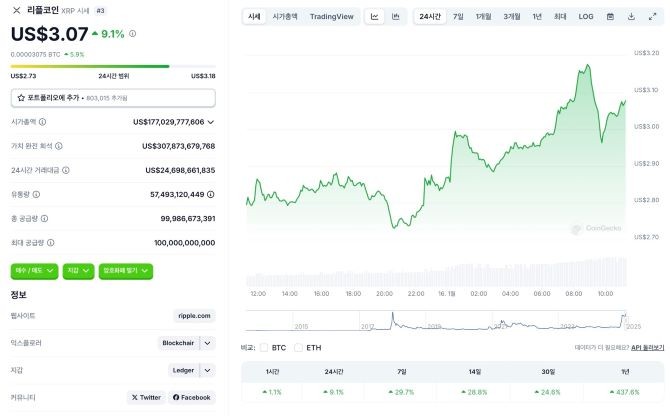The height and width of the screenshot is (416, 670).
Task: Select the TradingView tab
Action: click(x=331, y=17)
